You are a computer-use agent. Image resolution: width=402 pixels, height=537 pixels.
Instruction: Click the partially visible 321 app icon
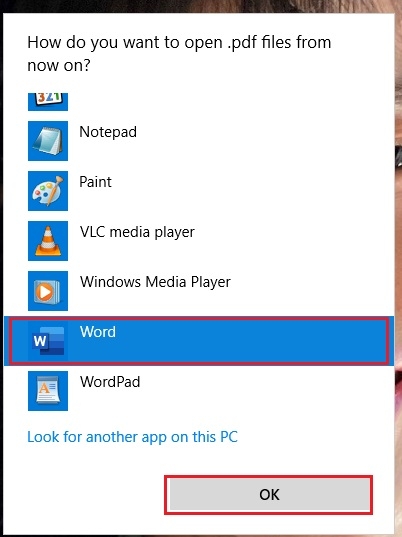[48, 102]
